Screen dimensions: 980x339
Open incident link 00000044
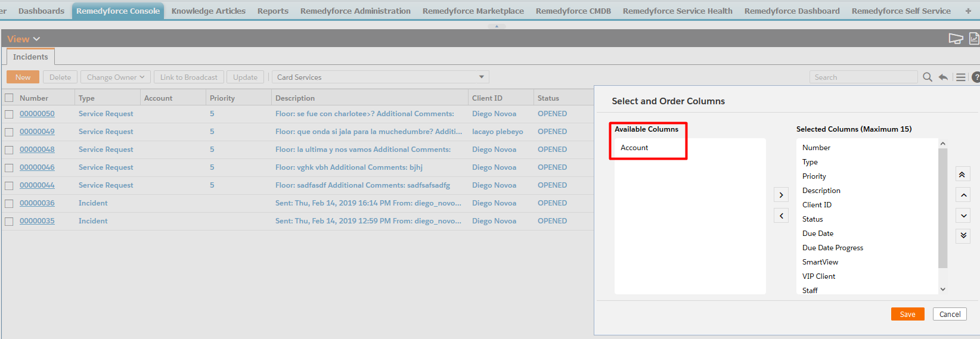point(37,185)
